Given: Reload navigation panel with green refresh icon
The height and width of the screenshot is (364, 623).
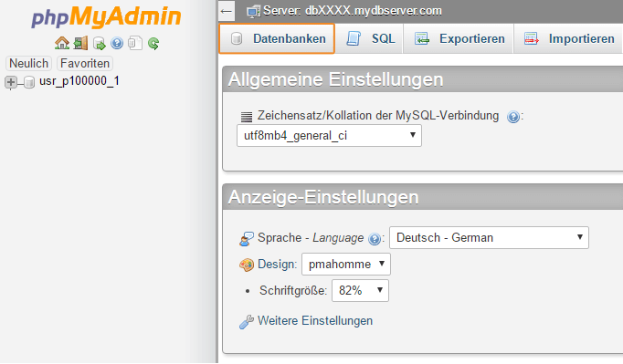Looking at the screenshot, I should coord(153,43).
